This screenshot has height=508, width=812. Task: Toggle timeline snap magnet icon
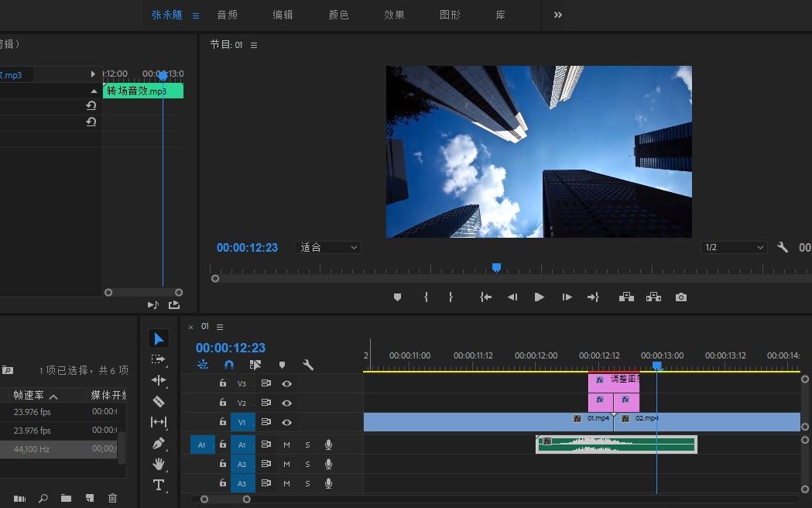click(229, 365)
